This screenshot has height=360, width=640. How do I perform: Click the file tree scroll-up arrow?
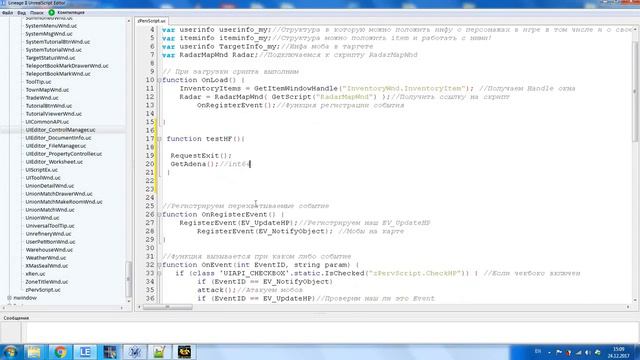pyautogui.click(x=129, y=21)
